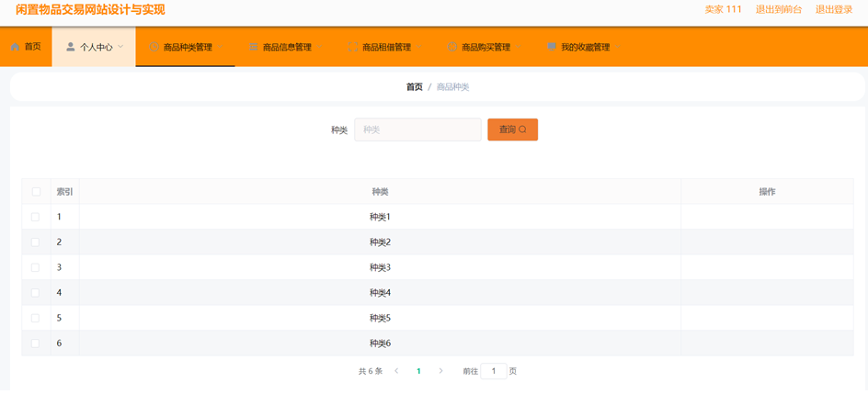Expand the 商品购买管理 dropdown arrow
868x394 pixels.
519,47
